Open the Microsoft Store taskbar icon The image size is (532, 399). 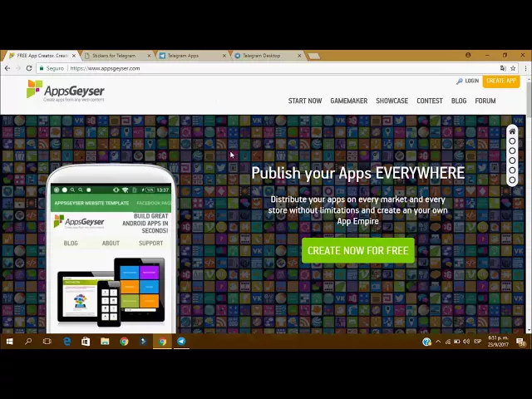[86, 342]
